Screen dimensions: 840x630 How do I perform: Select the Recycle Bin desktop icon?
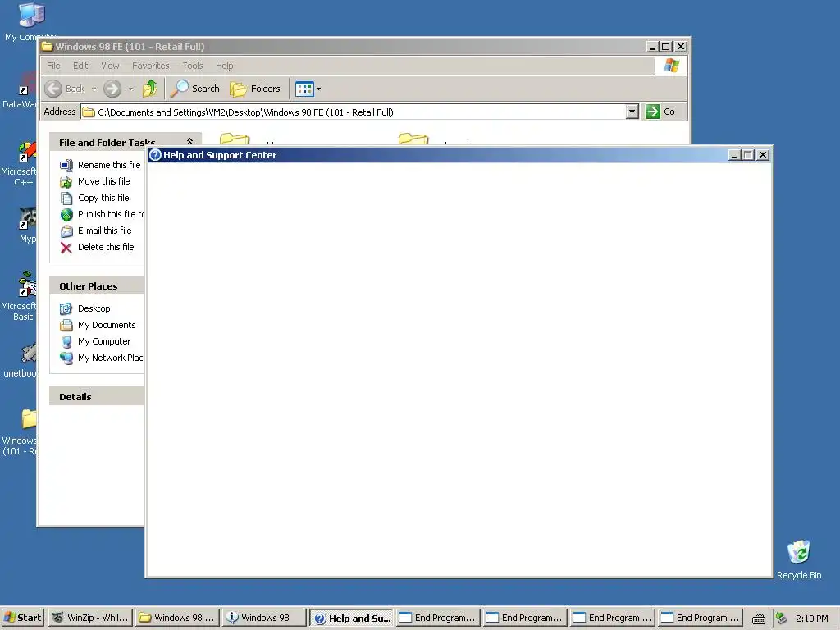click(x=799, y=559)
